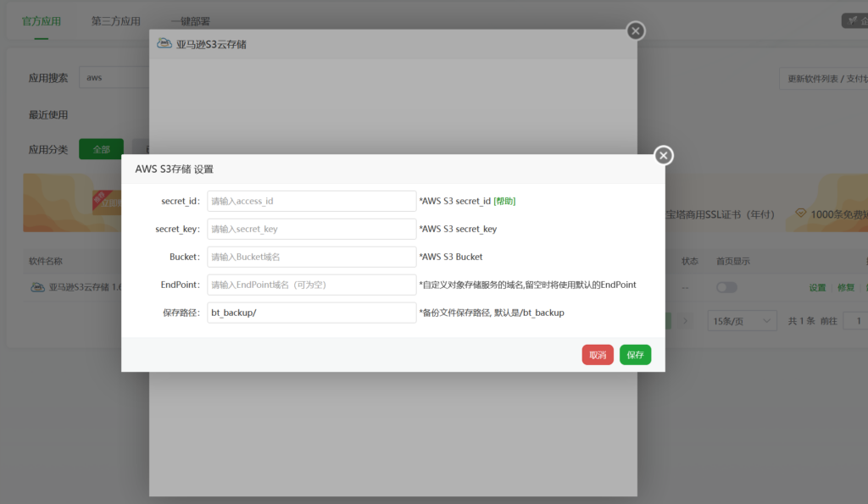Screen dimensions: 868x504
Task: Focus the secret_key input field
Action: [x=311, y=229]
